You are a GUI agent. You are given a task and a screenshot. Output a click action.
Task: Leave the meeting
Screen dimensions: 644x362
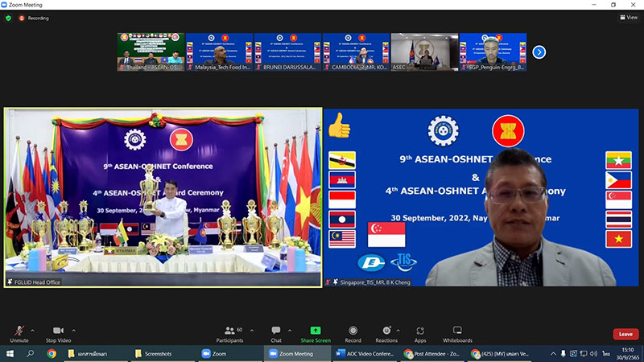[x=625, y=334]
